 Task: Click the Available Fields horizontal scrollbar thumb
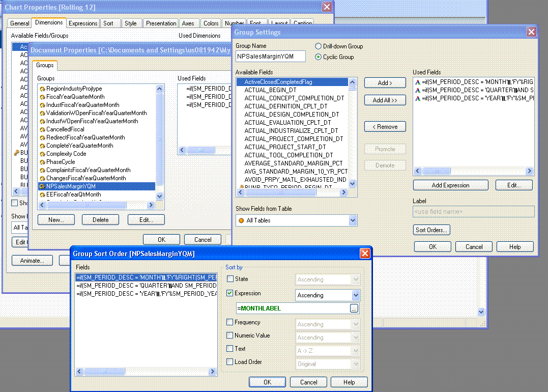point(281,192)
